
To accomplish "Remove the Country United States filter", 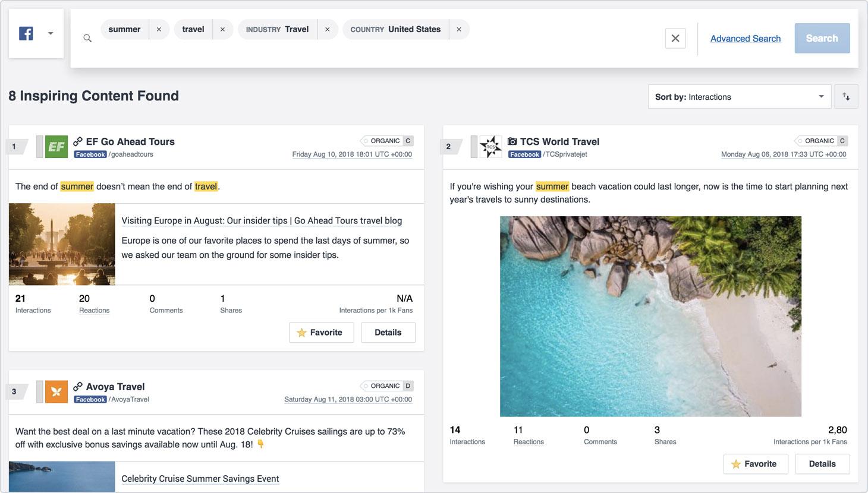I will (458, 29).
